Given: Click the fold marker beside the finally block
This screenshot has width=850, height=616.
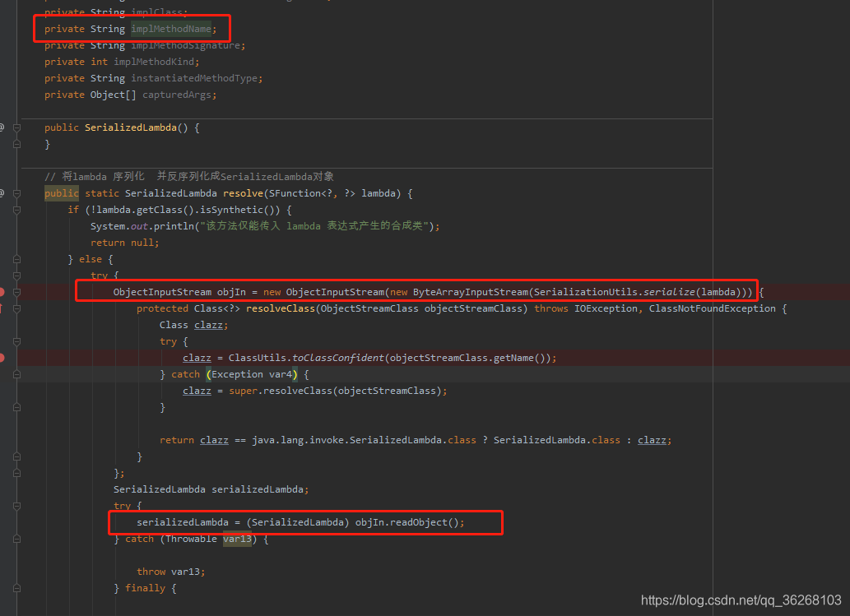Looking at the screenshot, I should 16,587.
